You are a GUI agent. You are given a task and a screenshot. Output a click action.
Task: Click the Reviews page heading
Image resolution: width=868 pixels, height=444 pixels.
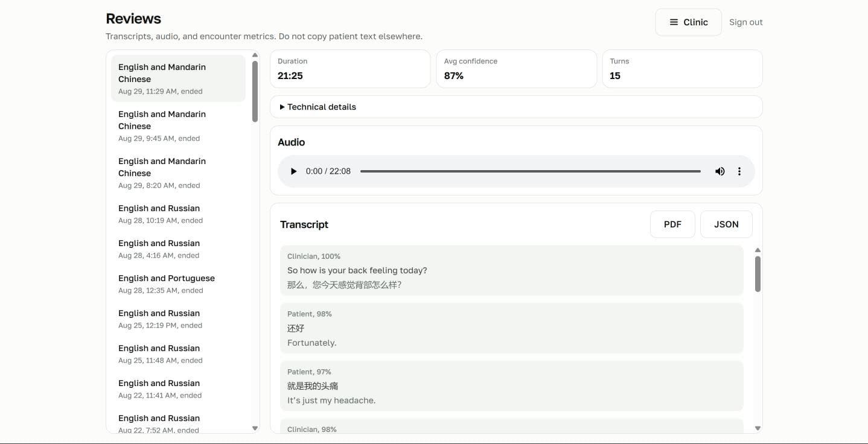coord(133,19)
